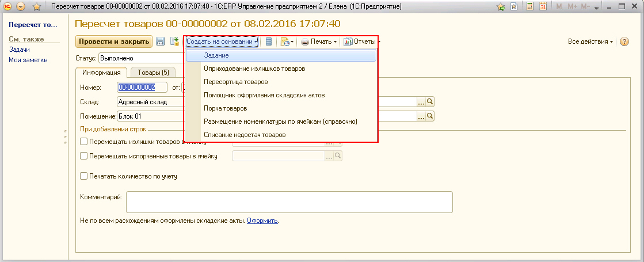This screenshot has height=262, width=644.
Task: Open Склад selection via ellipsis button
Action: [x=421, y=102]
